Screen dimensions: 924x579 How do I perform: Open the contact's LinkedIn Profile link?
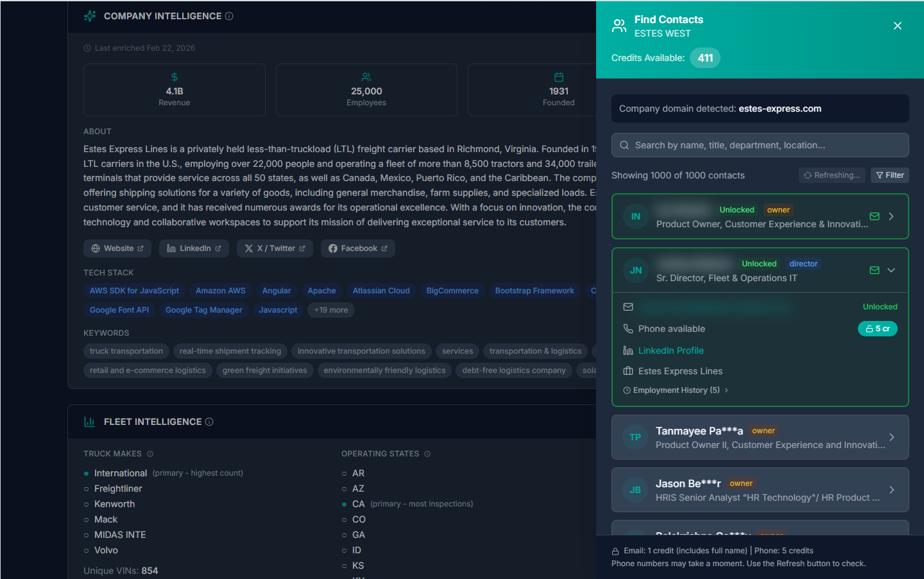(x=671, y=350)
